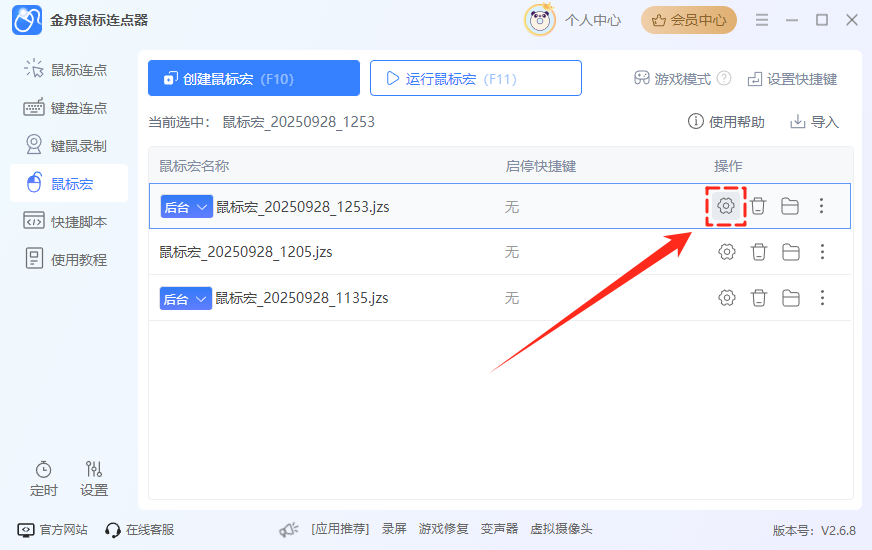This screenshot has height=550, width=872.
Task: Open 会员中心 member center
Action: pyautogui.click(x=688, y=21)
